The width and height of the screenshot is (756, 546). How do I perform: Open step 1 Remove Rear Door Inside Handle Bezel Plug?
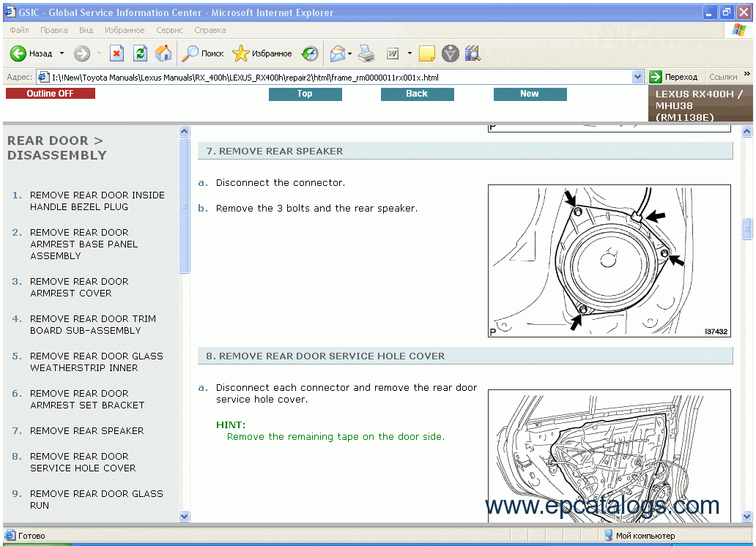click(97, 201)
